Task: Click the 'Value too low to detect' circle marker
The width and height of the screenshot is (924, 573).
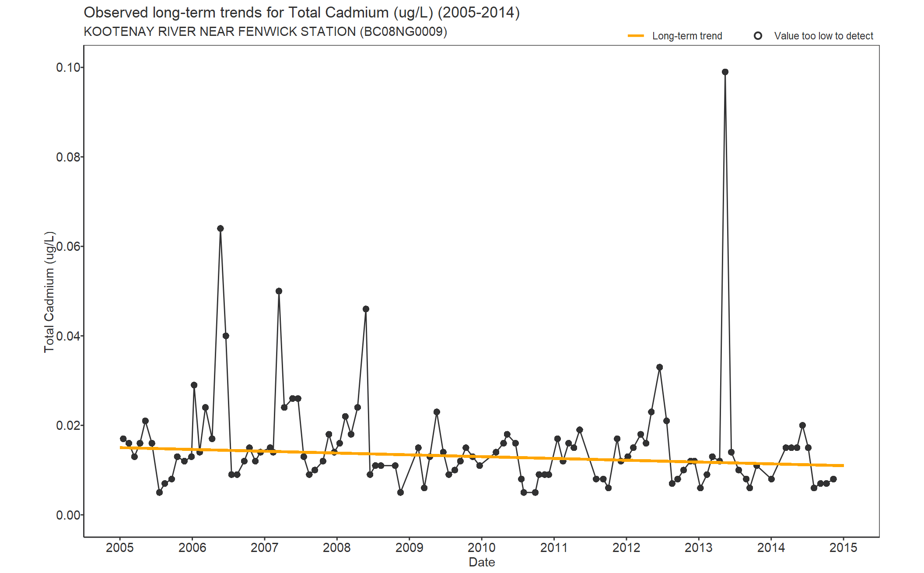Action: point(758,36)
